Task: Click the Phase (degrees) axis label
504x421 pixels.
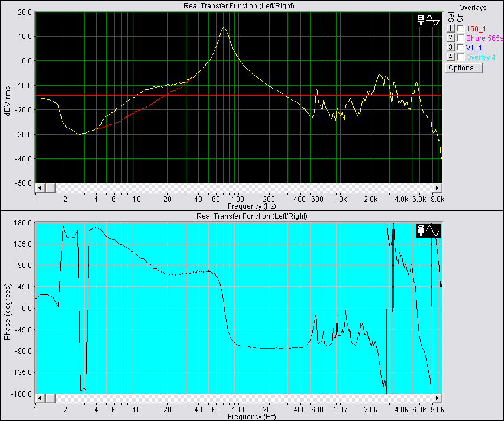Action: pyautogui.click(x=7, y=312)
